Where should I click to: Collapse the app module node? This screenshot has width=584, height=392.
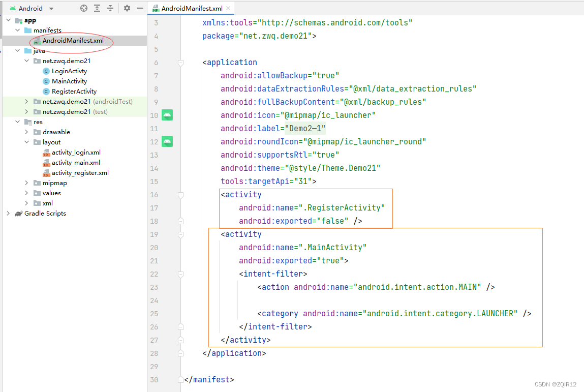point(9,20)
